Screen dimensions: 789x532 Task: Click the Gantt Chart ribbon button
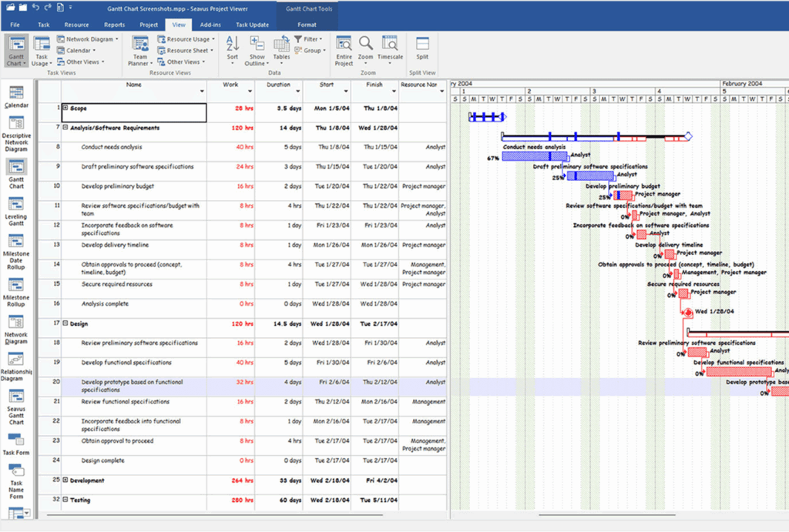(17, 51)
